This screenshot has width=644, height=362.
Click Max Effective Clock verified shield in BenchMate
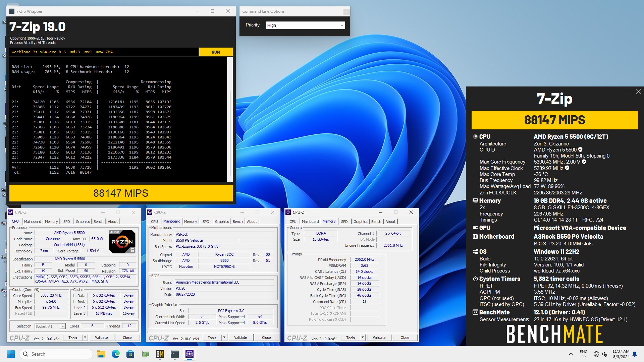point(567,168)
